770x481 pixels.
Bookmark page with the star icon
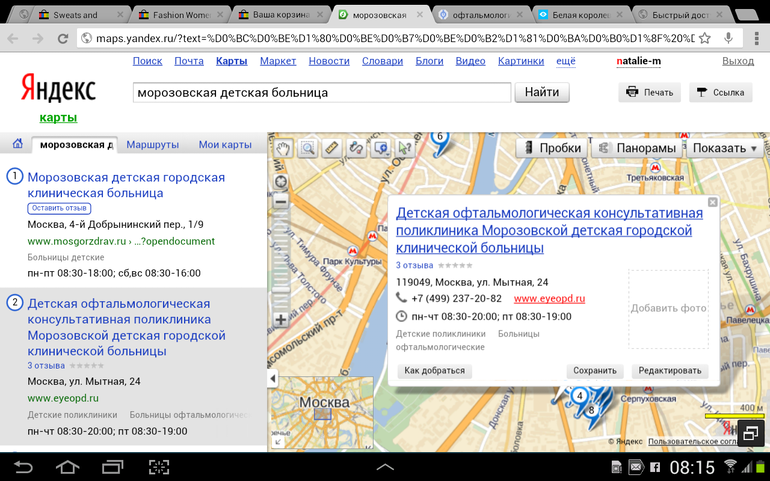tap(705, 38)
